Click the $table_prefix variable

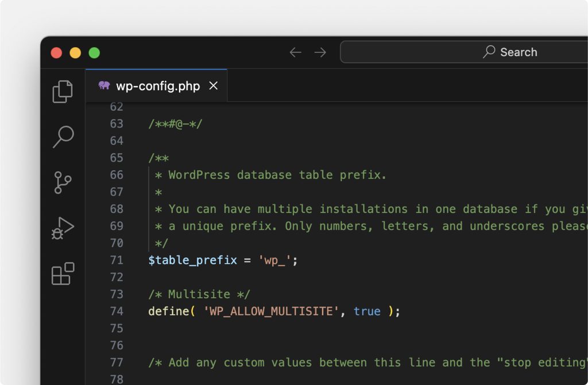(x=192, y=260)
